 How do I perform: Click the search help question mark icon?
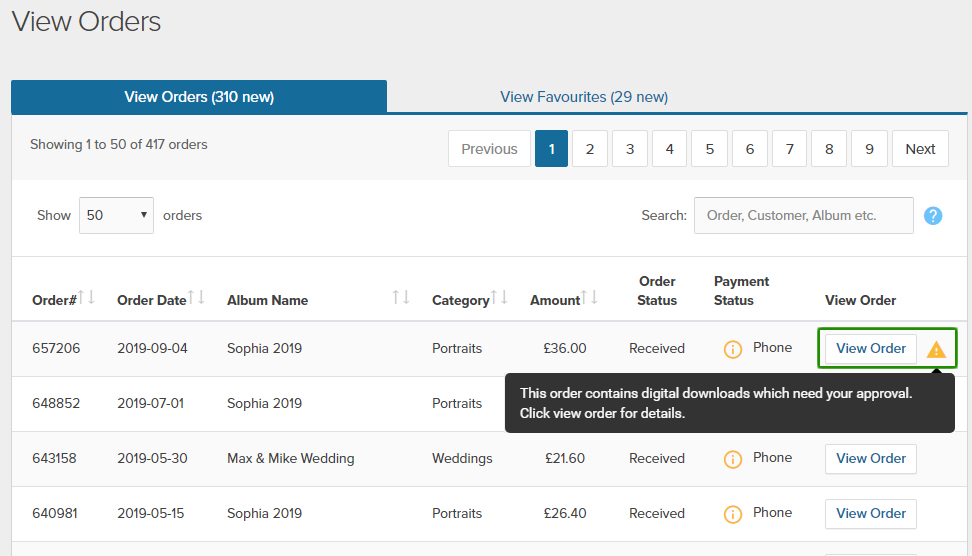click(x=933, y=215)
